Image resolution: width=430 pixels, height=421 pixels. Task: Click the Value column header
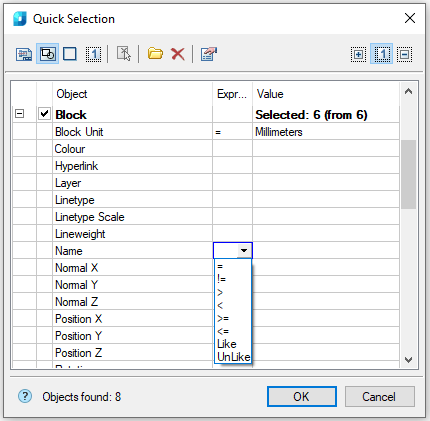(326, 94)
